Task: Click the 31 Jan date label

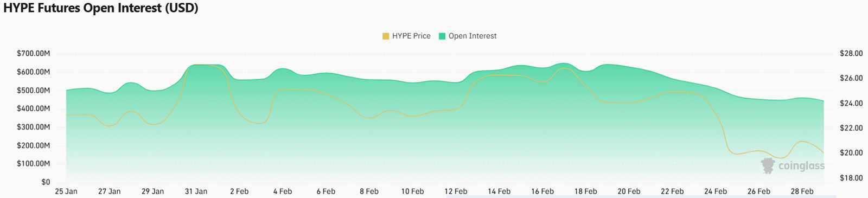Action: click(x=196, y=191)
